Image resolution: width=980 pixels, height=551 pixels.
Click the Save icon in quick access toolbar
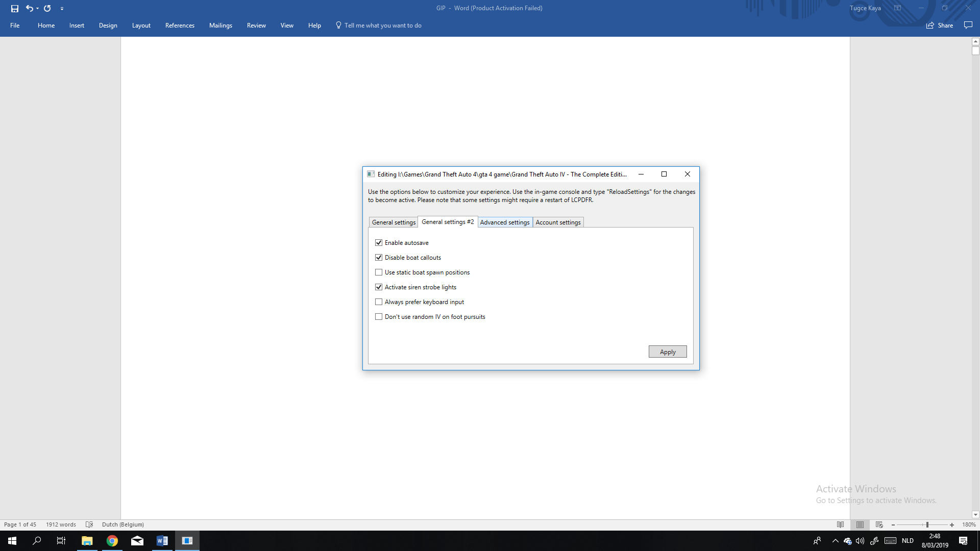tap(15, 8)
